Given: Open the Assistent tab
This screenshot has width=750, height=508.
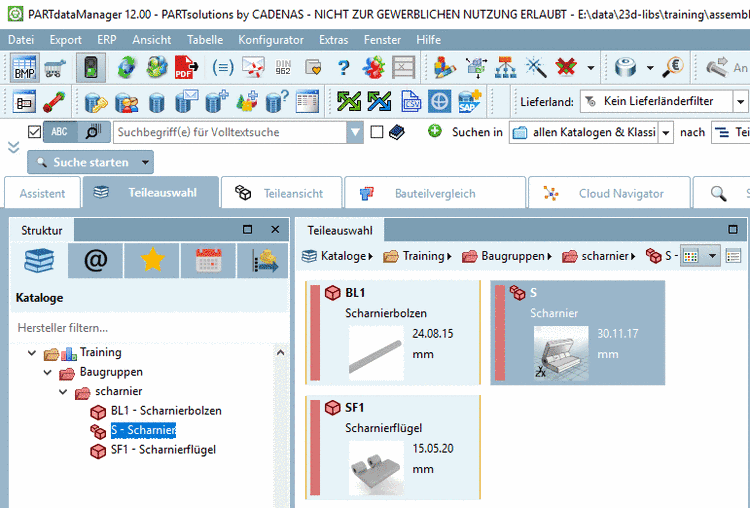Looking at the screenshot, I should point(43,193).
